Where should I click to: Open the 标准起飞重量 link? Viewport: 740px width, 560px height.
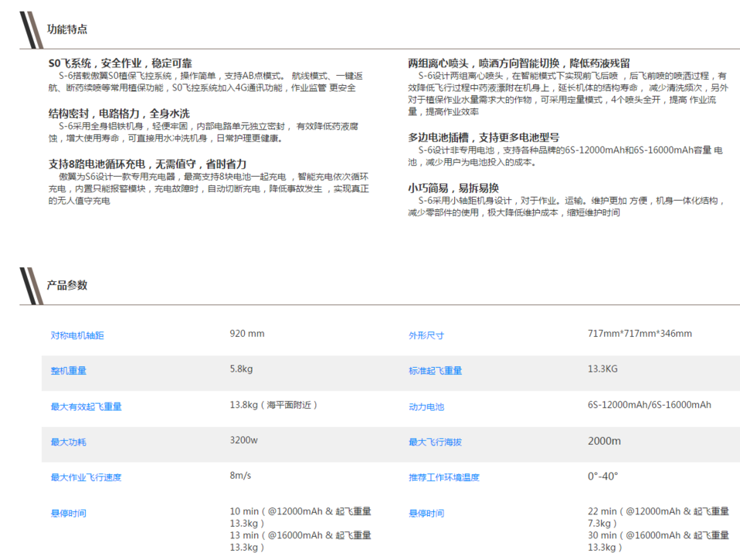tap(435, 371)
